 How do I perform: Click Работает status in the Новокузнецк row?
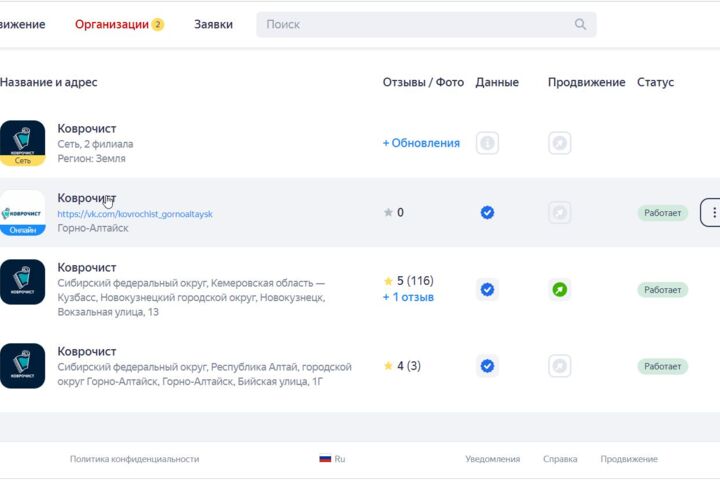663,290
